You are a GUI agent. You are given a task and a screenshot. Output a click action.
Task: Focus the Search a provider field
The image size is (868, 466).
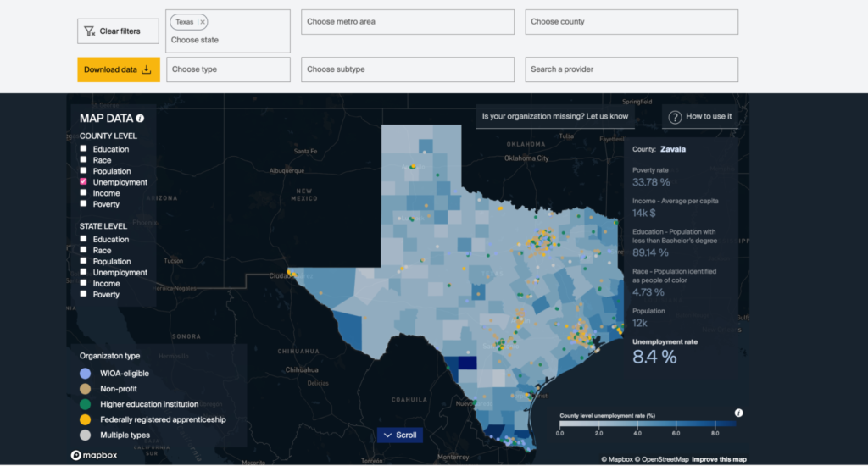(631, 69)
